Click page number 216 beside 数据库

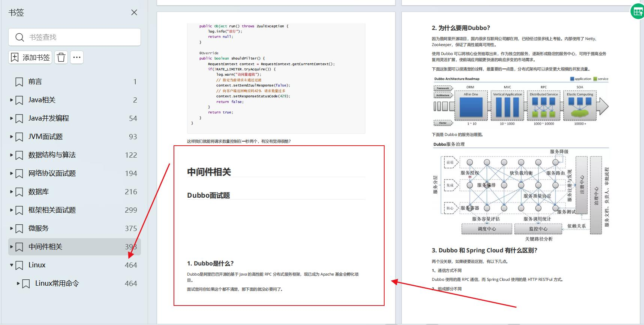131,192
